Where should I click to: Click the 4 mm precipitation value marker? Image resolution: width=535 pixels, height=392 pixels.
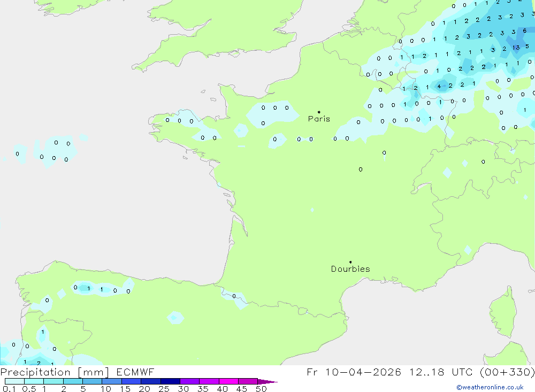[x=439, y=86]
